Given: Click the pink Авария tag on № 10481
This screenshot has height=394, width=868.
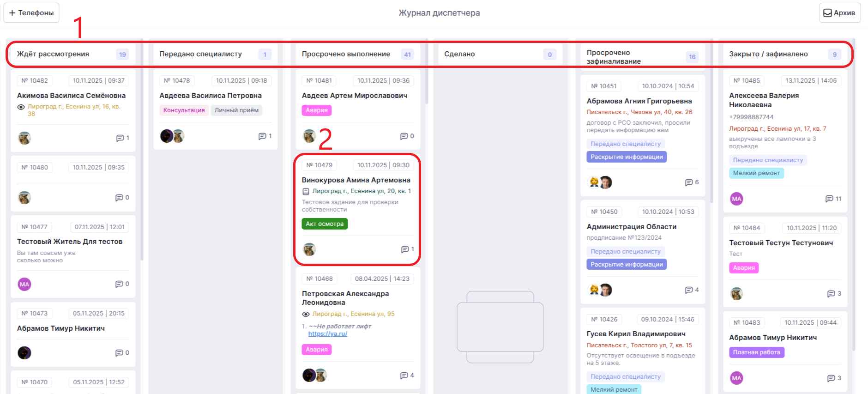Looking at the screenshot, I should (317, 110).
